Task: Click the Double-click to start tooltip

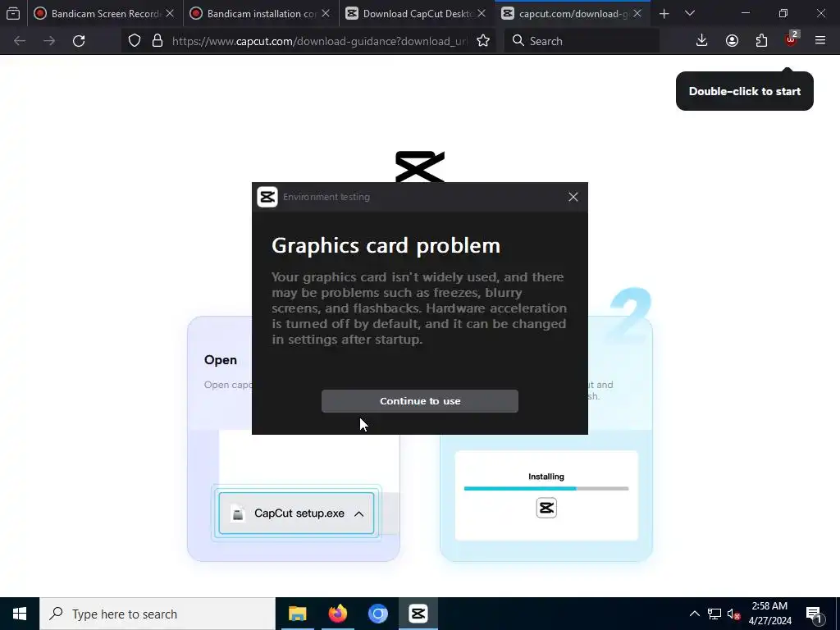Action: click(745, 91)
